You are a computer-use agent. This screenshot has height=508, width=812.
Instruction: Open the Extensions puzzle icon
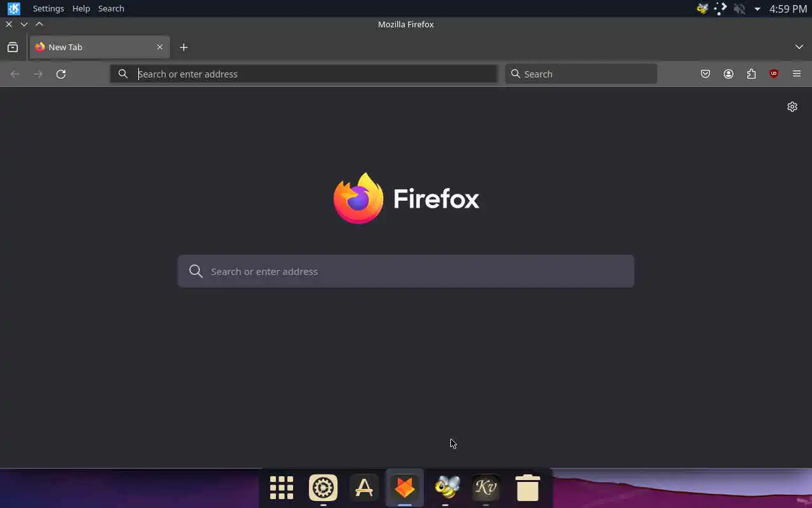(751, 74)
